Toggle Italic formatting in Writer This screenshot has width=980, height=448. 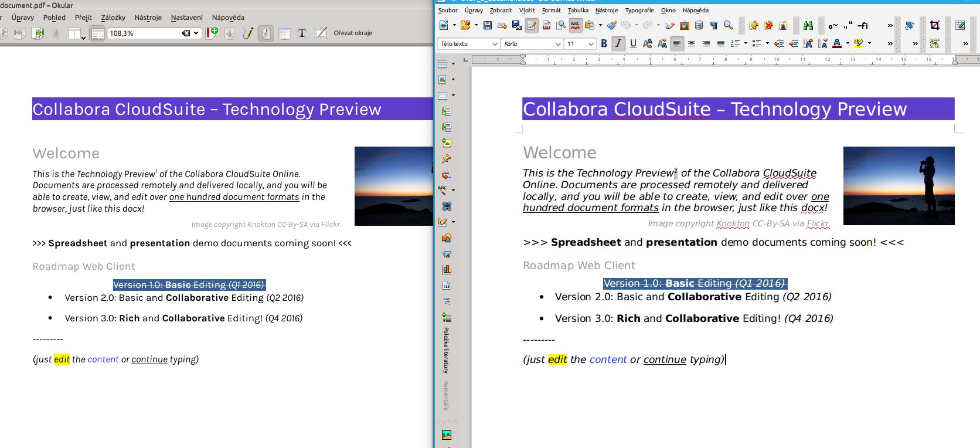[x=618, y=43]
